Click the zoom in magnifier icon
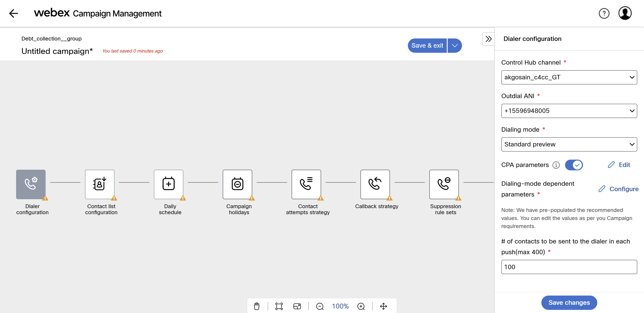Viewport: 644px width, 313px height. pyautogui.click(x=361, y=306)
